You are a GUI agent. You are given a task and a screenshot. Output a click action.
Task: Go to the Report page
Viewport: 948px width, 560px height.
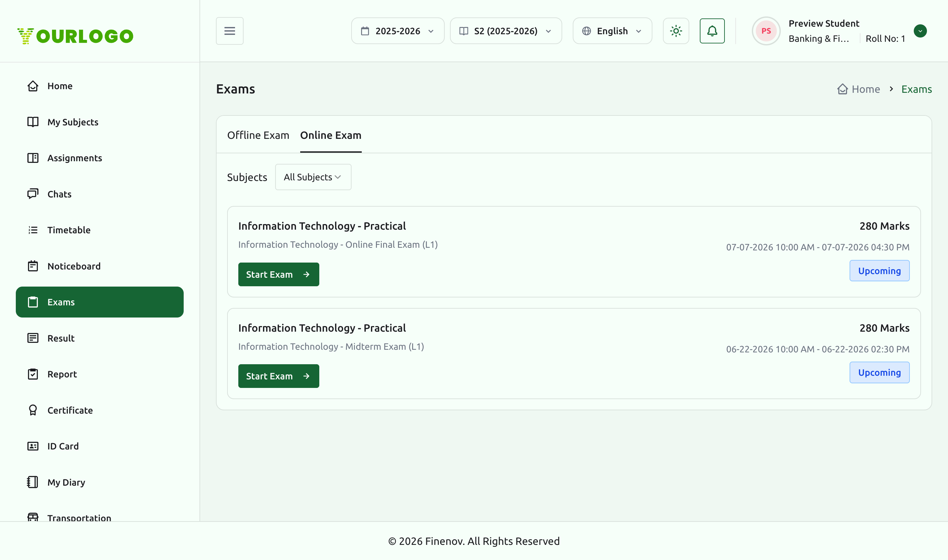point(100,374)
